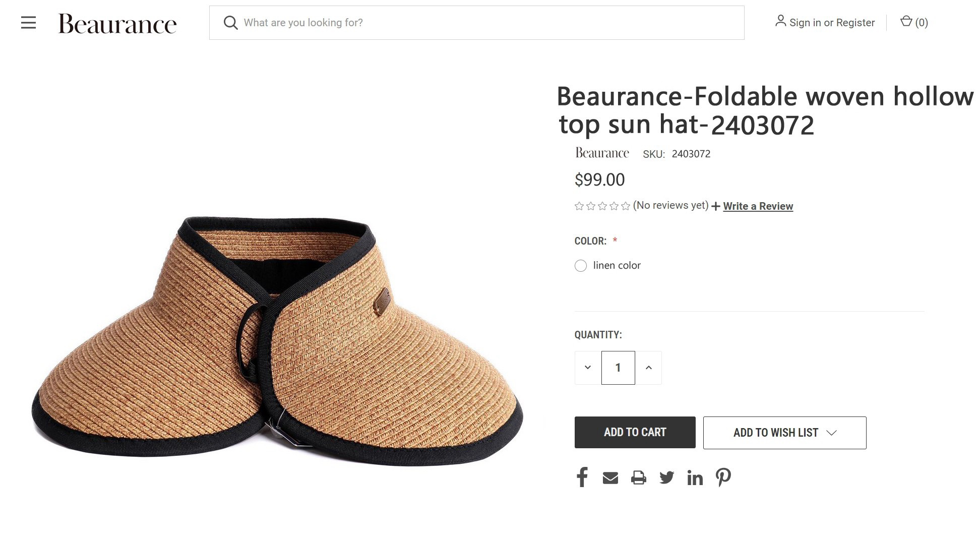Share the hat on LinkedIn
This screenshot has width=980, height=537.
[x=695, y=478]
